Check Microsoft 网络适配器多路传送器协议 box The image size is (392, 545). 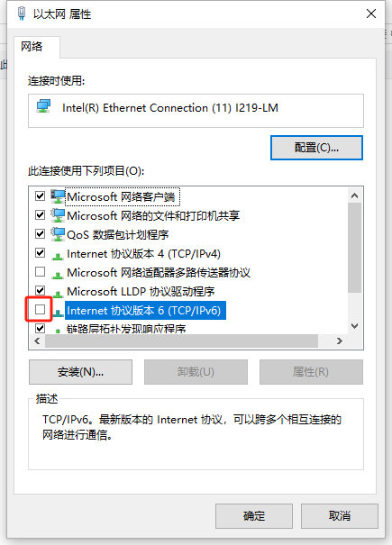pyautogui.click(x=40, y=271)
